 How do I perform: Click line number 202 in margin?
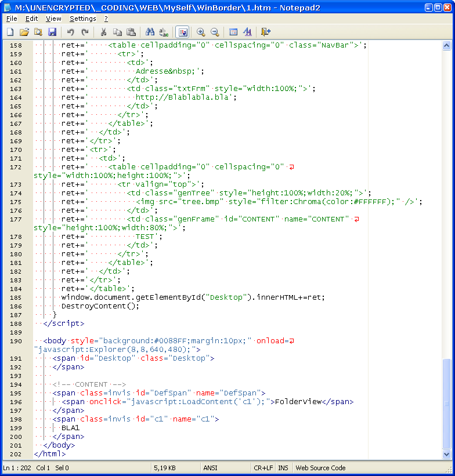(x=16, y=454)
